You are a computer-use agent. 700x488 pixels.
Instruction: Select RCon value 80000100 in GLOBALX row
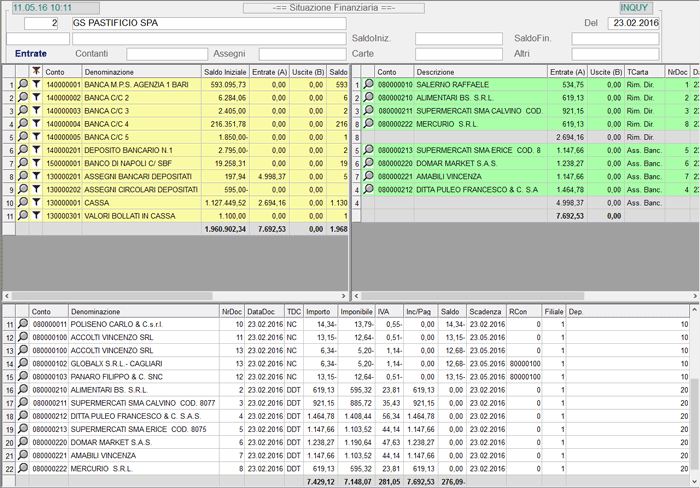pyautogui.click(x=525, y=363)
